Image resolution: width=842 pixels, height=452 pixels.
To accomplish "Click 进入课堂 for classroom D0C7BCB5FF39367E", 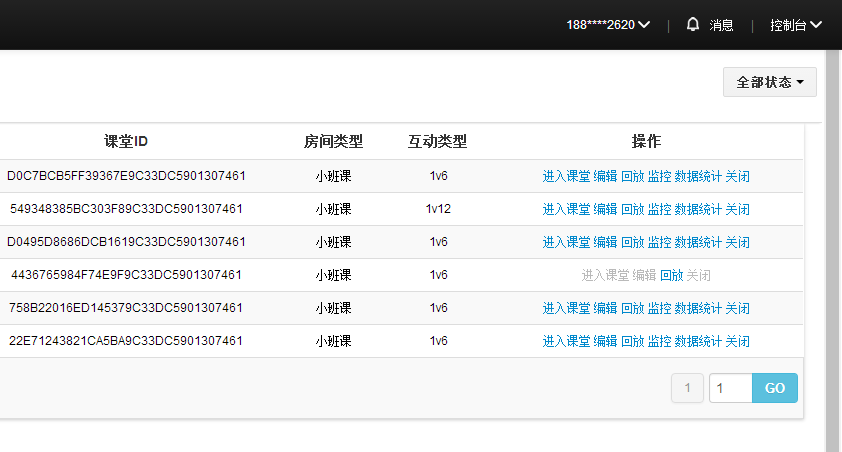I will (x=566, y=176).
